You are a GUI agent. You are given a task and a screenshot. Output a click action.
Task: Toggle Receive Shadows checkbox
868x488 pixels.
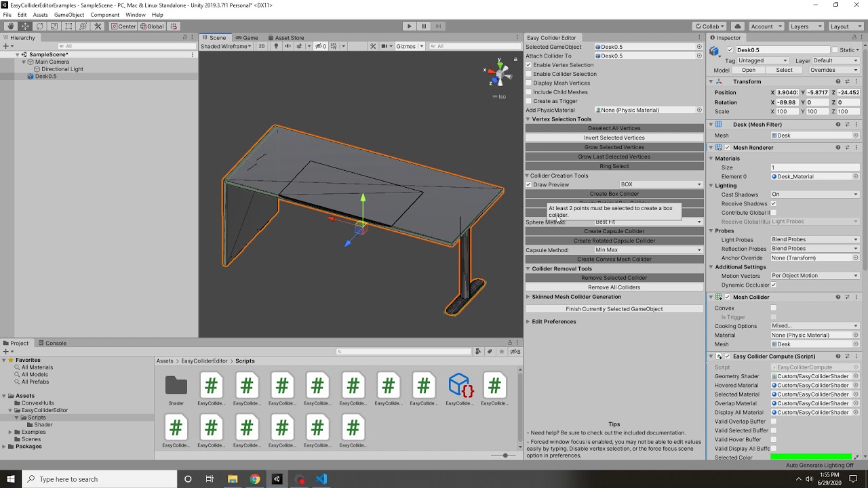[774, 203]
